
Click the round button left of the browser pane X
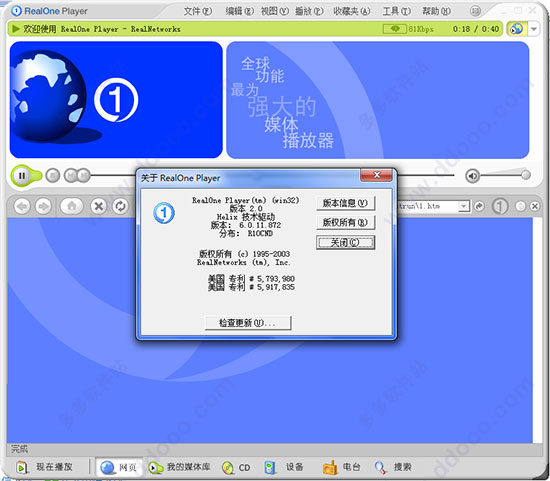(x=521, y=206)
